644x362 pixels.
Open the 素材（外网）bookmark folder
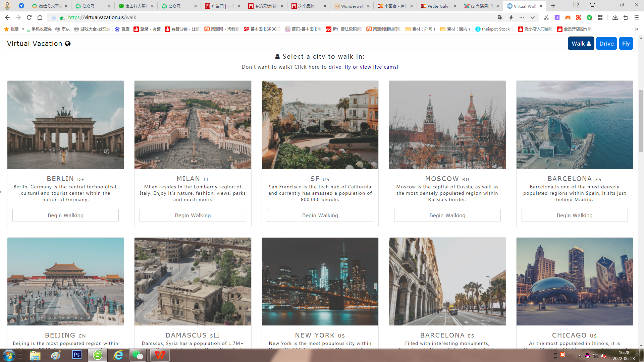[x=421, y=29]
